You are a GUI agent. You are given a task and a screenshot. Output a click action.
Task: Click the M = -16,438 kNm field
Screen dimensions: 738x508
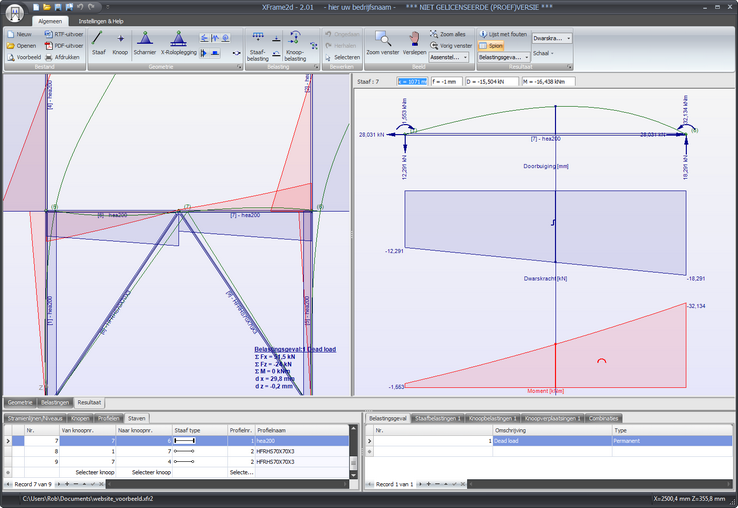(548, 81)
